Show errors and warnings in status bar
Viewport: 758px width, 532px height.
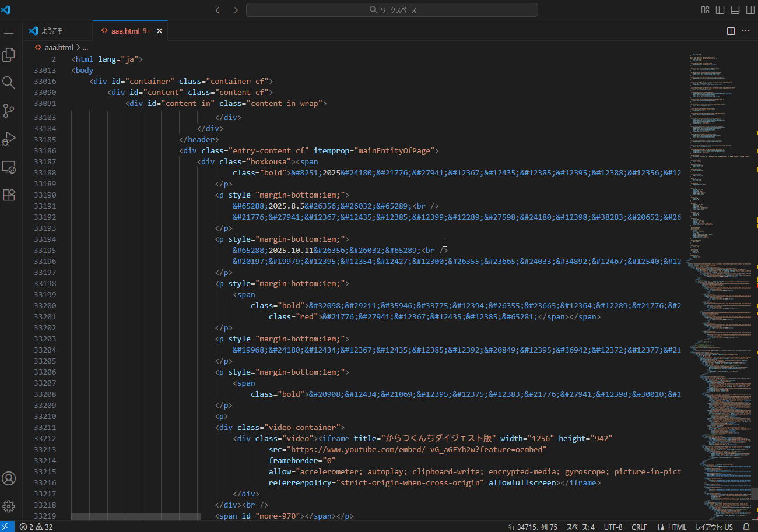(x=36, y=527)
